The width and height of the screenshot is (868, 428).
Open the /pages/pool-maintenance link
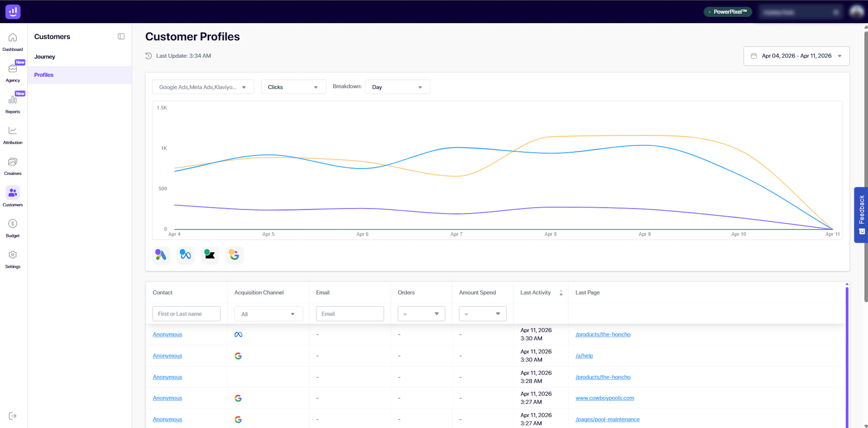607,419
